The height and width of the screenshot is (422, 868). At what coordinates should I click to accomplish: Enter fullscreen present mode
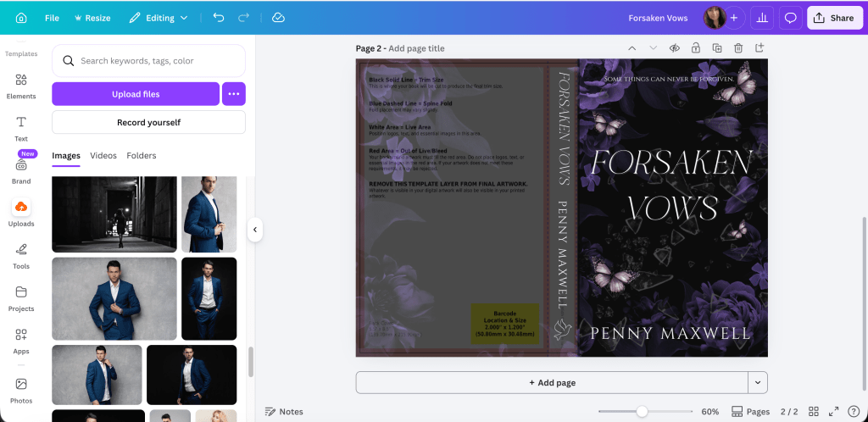(833, 412)
